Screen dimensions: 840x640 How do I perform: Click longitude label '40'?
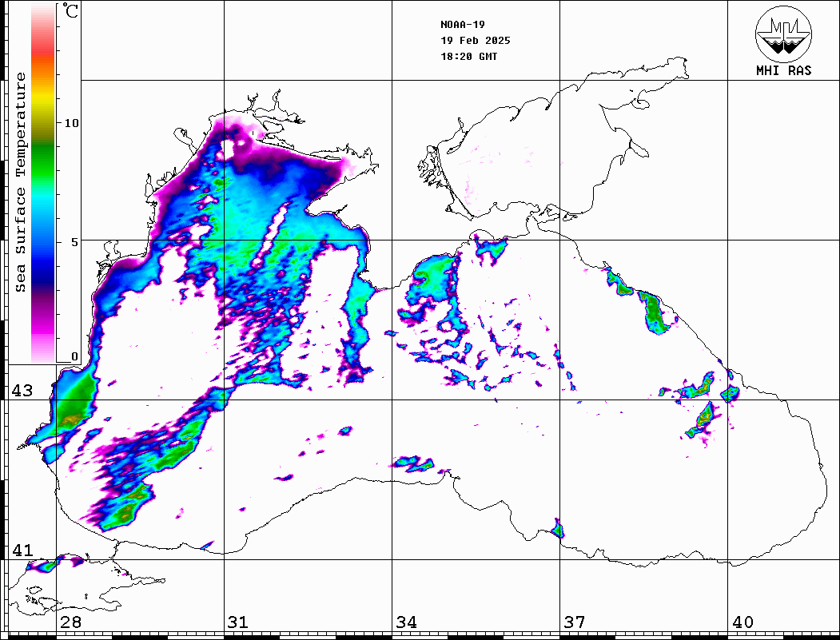point(742,622)
